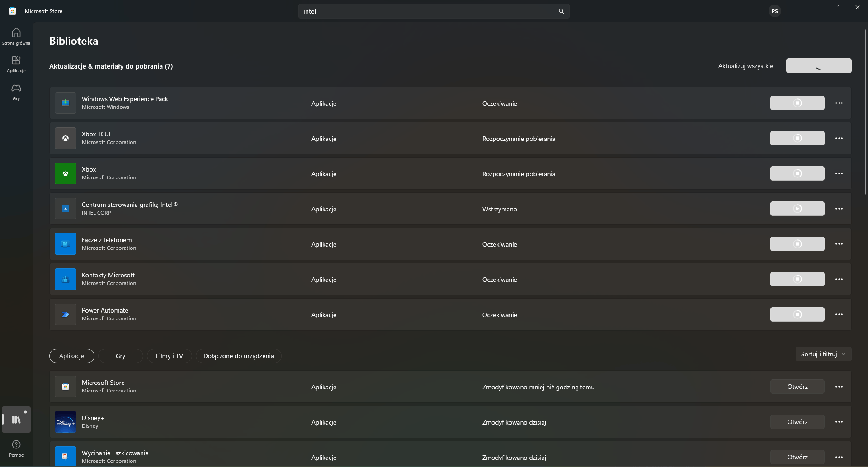This screenshot has height=467, width=868.
Task: Click the INTEL CORP publisher text
Action: (96, 213)
